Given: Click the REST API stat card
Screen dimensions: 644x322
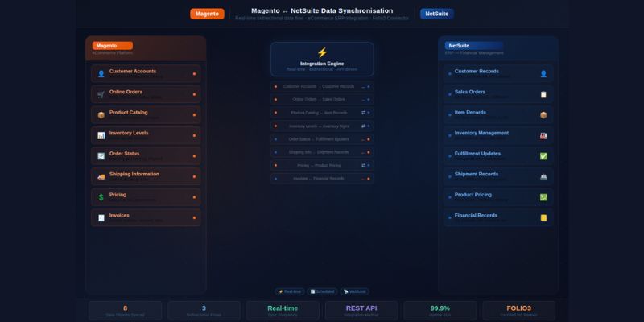Looking at the screenshot, I should point(361,311).
